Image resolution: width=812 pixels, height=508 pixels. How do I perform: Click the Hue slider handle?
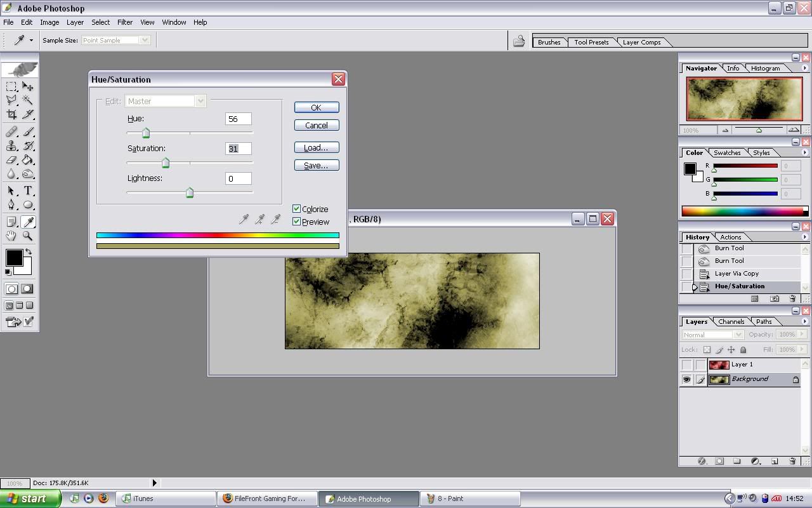coord(146,133)
